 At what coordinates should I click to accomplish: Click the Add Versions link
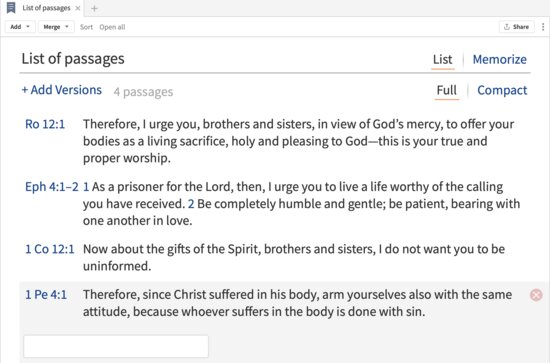[x=62, y=90]
